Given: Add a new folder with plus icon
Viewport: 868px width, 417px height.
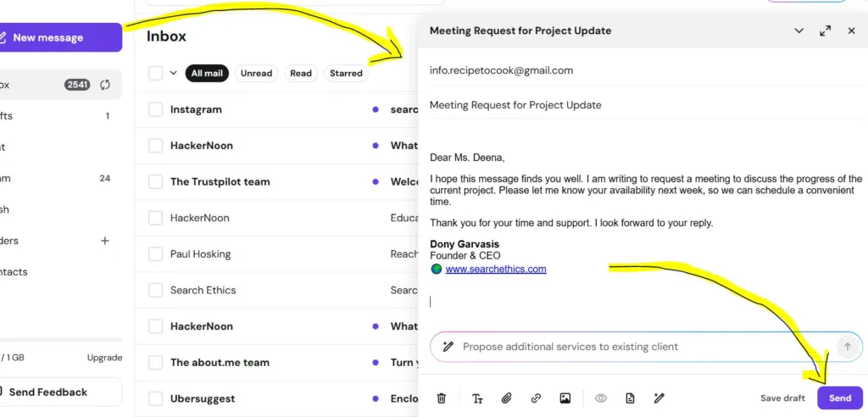Looking at the screenshot, I should point(104,241).
